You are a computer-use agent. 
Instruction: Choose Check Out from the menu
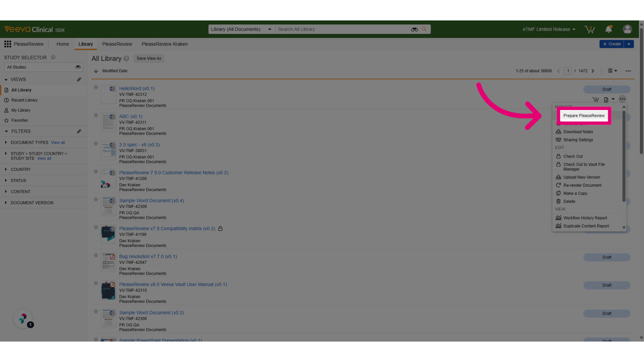573,156
